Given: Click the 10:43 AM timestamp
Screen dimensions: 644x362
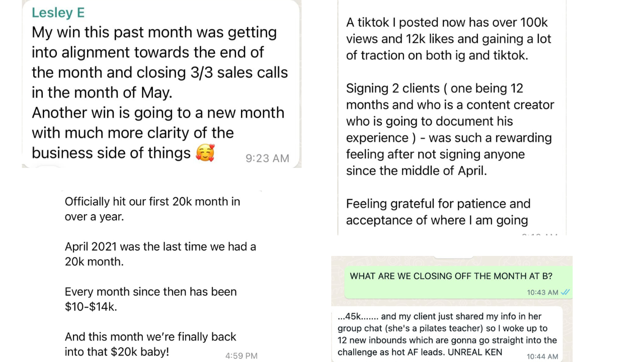Looking at the screenshot, I should click(542, 292).
